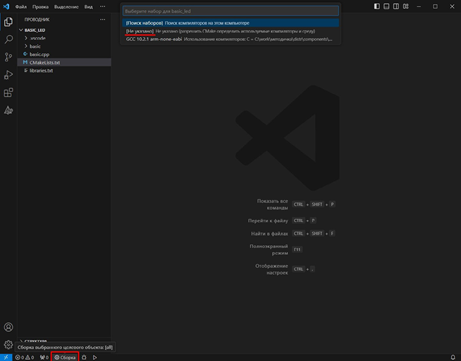Open the Explorer view in activity bar
The image size is (461, 361).
[x=8, y=22]
